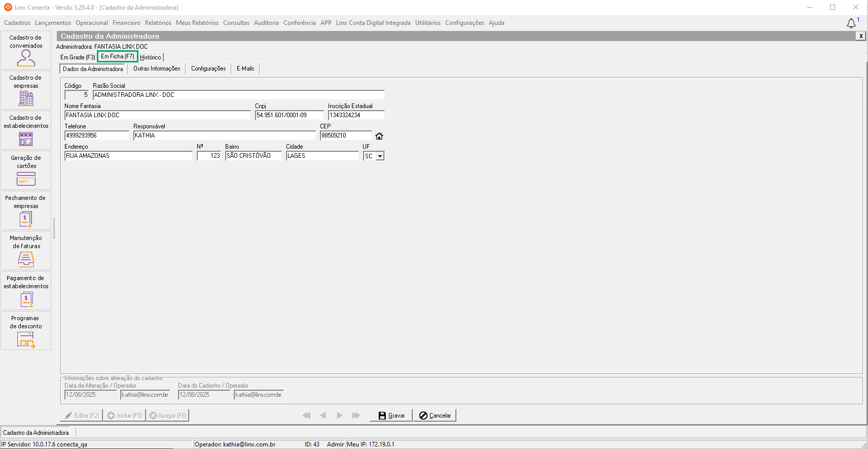Switch to Em Ficha (F7) tab
The width and height of the screenshot is (868, 449).
(118, 56)
